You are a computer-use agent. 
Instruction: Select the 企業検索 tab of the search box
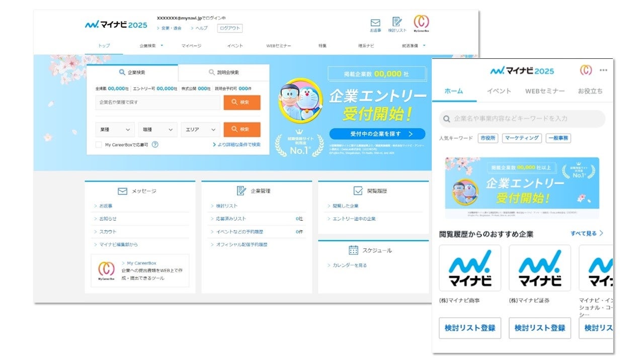coord(132,72)
